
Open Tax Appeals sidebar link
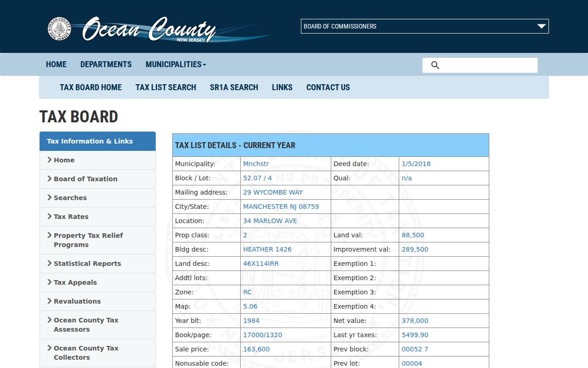tap(97, 282)
